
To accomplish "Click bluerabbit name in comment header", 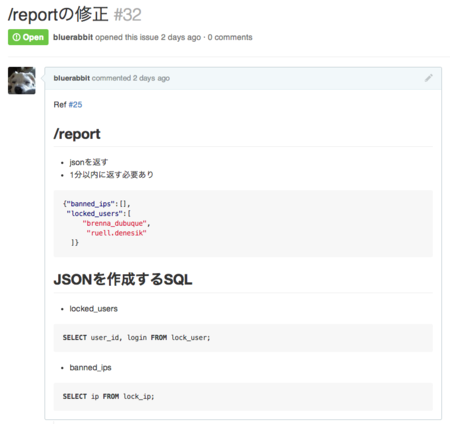I will [72, 78].
